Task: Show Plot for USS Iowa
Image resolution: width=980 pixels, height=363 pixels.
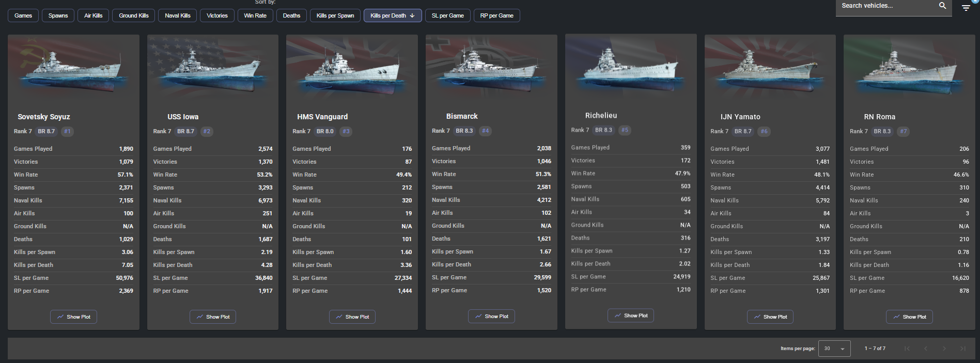Action: pos(213,317)
